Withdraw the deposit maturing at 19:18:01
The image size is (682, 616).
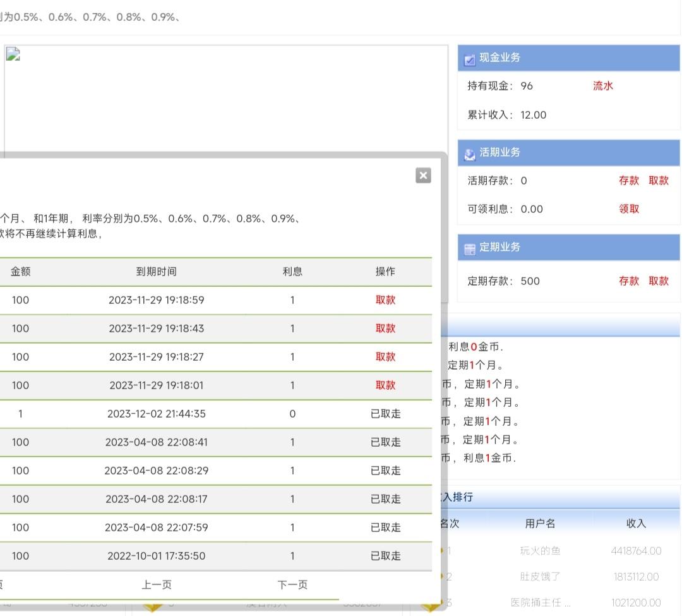[x=385, y=385]
